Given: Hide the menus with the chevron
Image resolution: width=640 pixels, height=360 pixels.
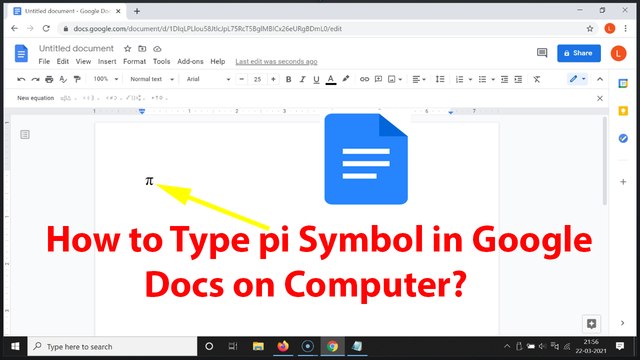Looking at the screenshot, I should (x=600, y=79).
